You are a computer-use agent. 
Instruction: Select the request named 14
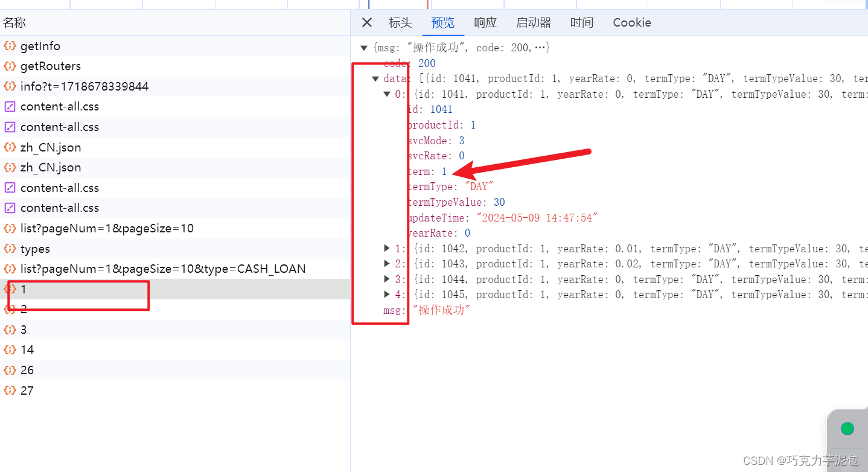(175, 349)
